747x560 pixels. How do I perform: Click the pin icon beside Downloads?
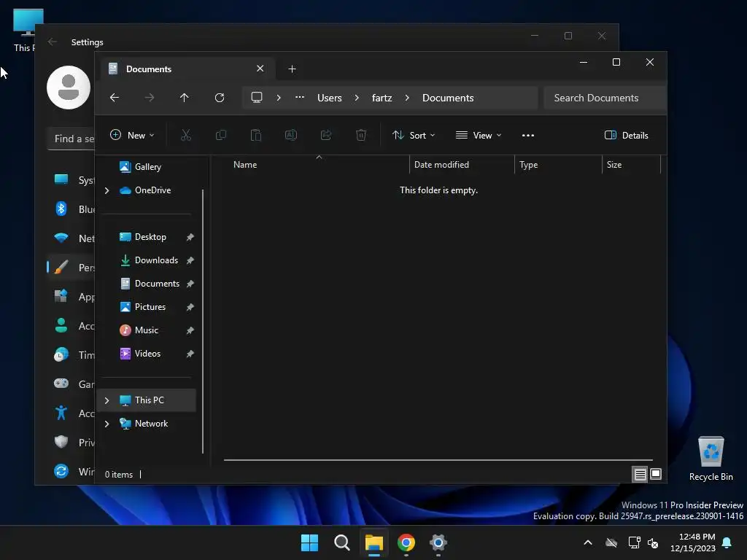(190, 260)
